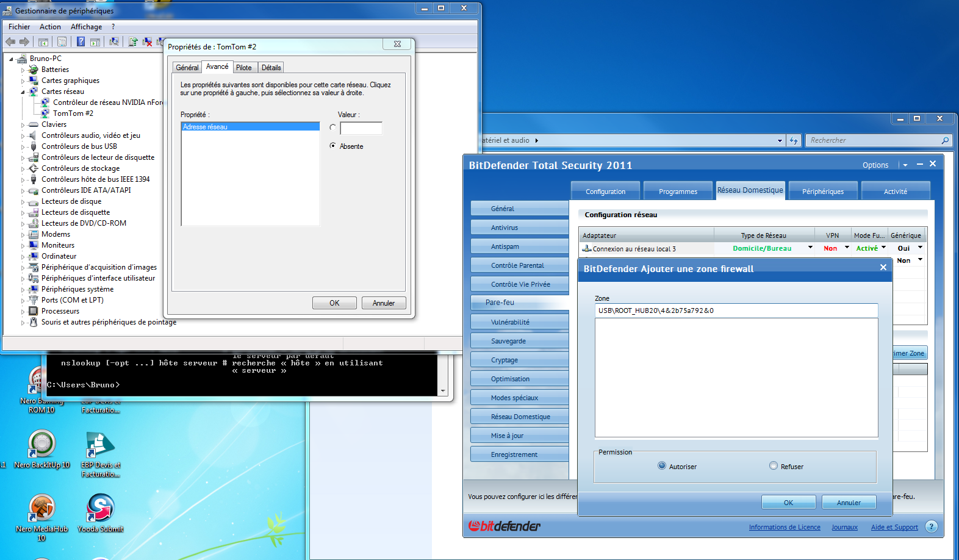Click show/hide console tree toolbar icon
The width and height of the screenshot is (959, 560).
(x=43, y=41)
